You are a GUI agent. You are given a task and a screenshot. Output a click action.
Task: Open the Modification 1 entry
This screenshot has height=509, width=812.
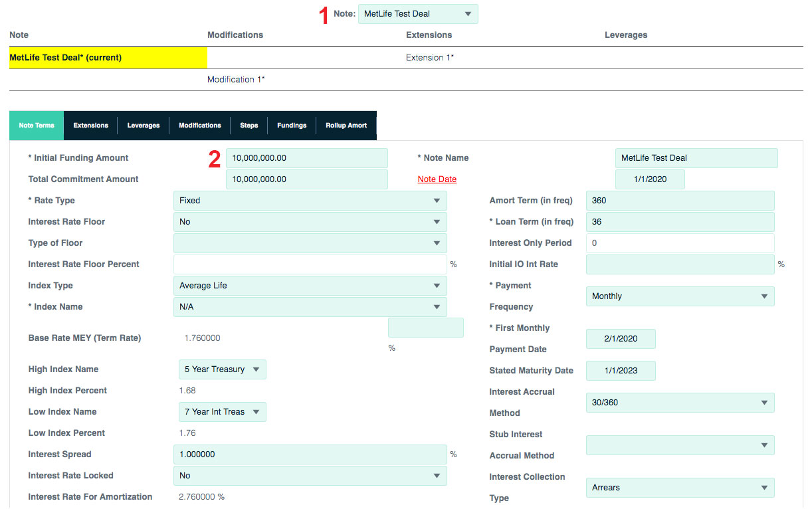click(236, 80)
